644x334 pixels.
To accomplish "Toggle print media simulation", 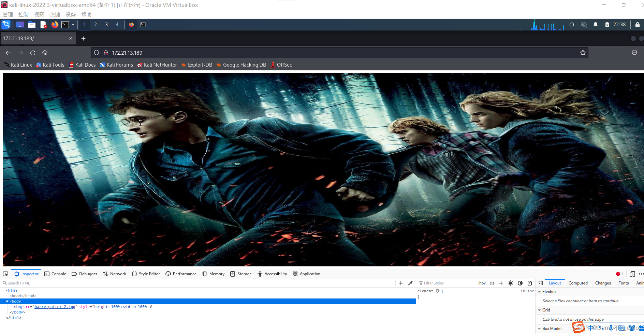I will tap(530, 283).
